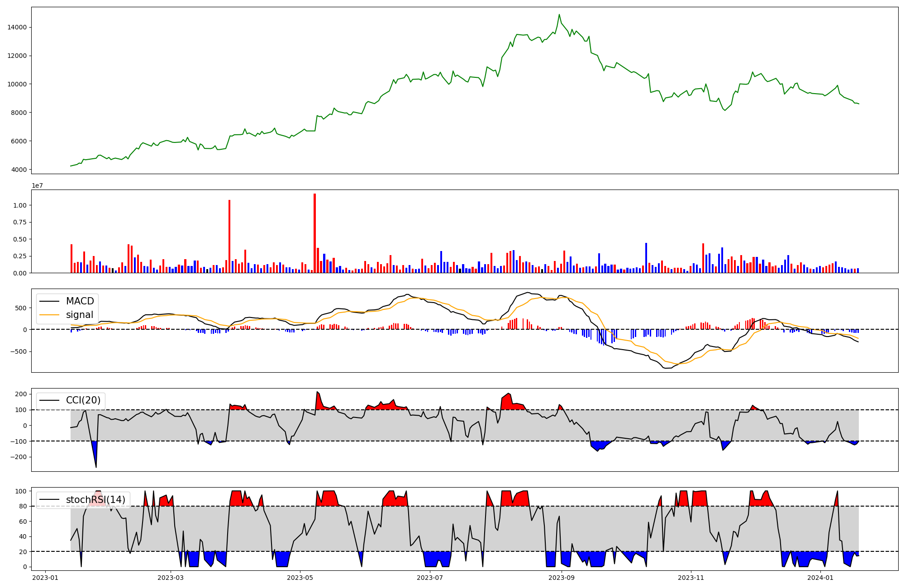Select the 2023-05 x-axis tick label

pyautogui.click(x=300, y=578)
